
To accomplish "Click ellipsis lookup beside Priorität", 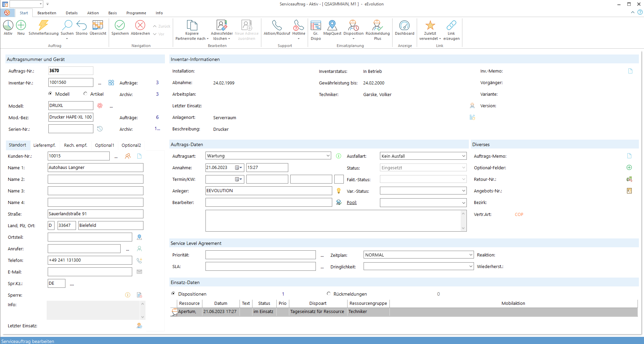I will [322, 255].
